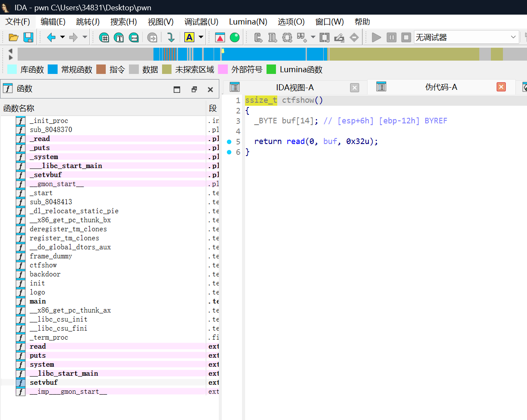This screenshot has height=420, width=527.
Task: Click the binary search 010 icon
Action: click(x=134, y=37)
